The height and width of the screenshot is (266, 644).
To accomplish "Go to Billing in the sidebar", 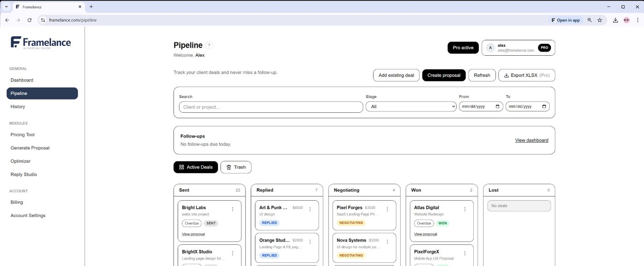I will [x=17, y=202].
